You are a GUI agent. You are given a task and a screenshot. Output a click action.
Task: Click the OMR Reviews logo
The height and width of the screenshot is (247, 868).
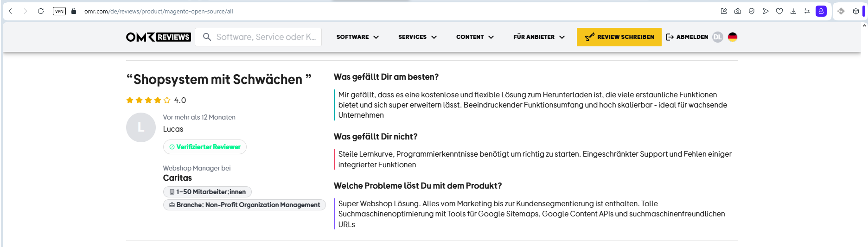pos(158,37)
